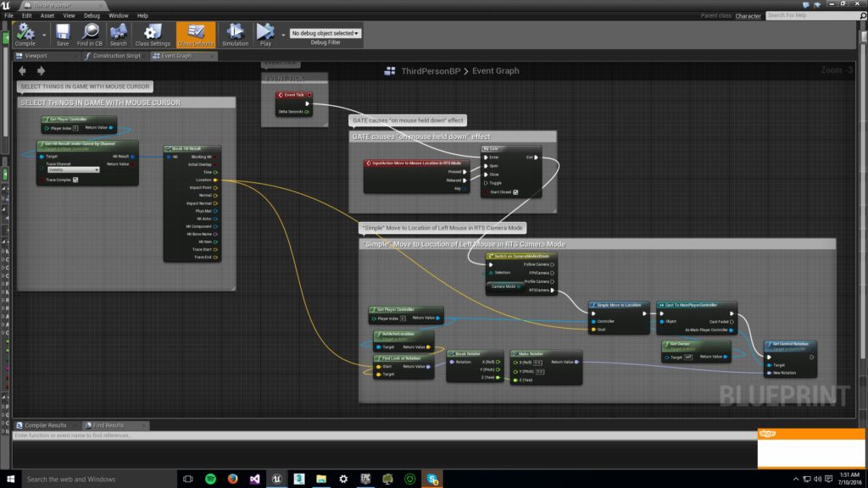Image resolution: width=868 pixels, height=488 pixels.
Task: Open the Action Center notifications icon
Action: [x=829, y=480]
